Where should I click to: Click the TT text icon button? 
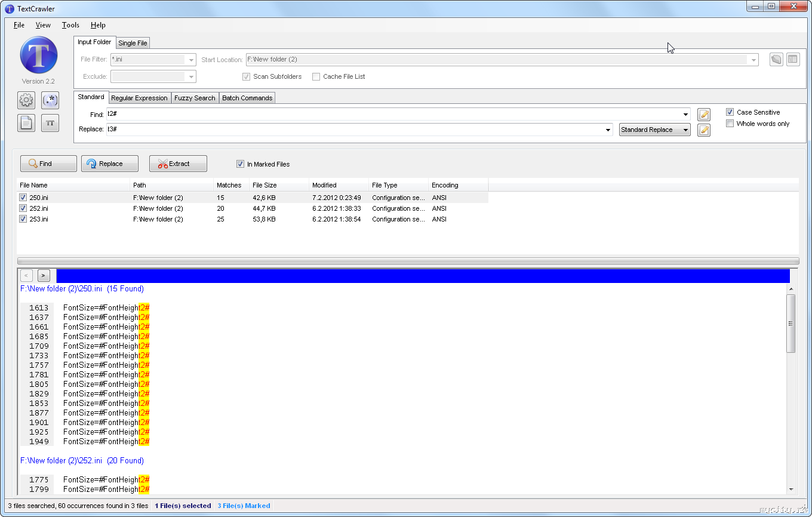tap(50, 123)
